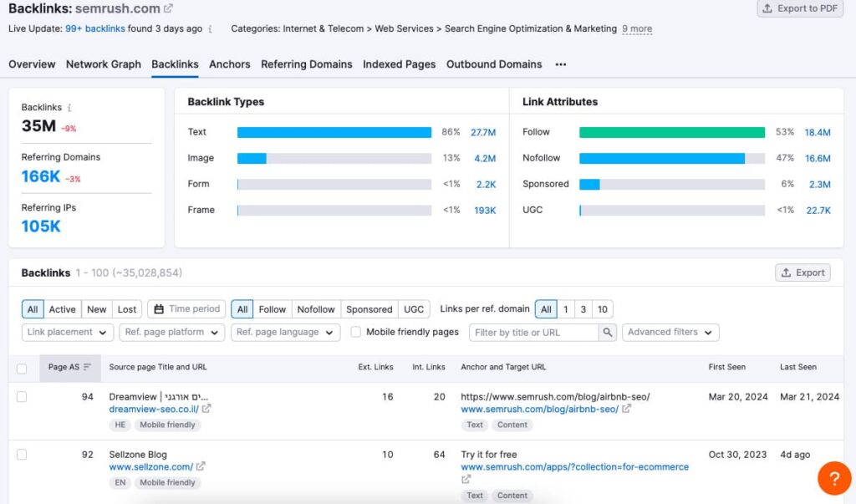
Task: Open Ref. page language dropdown
Action: (x=286, y=332)
